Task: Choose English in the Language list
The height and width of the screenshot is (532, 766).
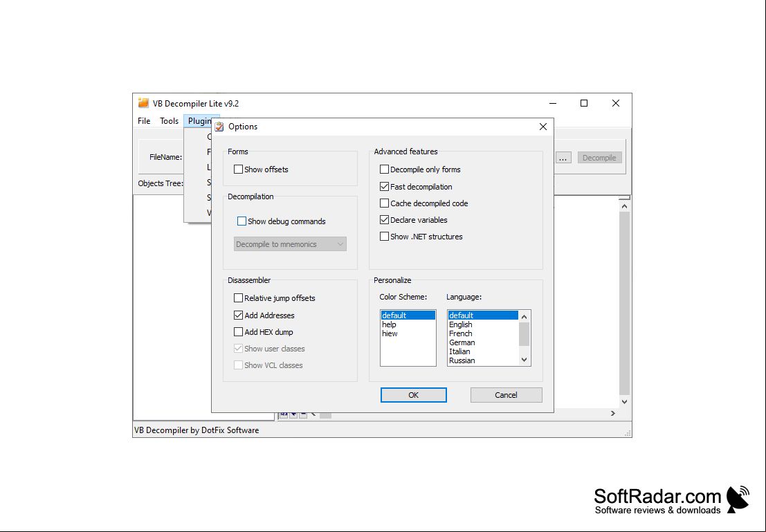Action: point(483,324)
